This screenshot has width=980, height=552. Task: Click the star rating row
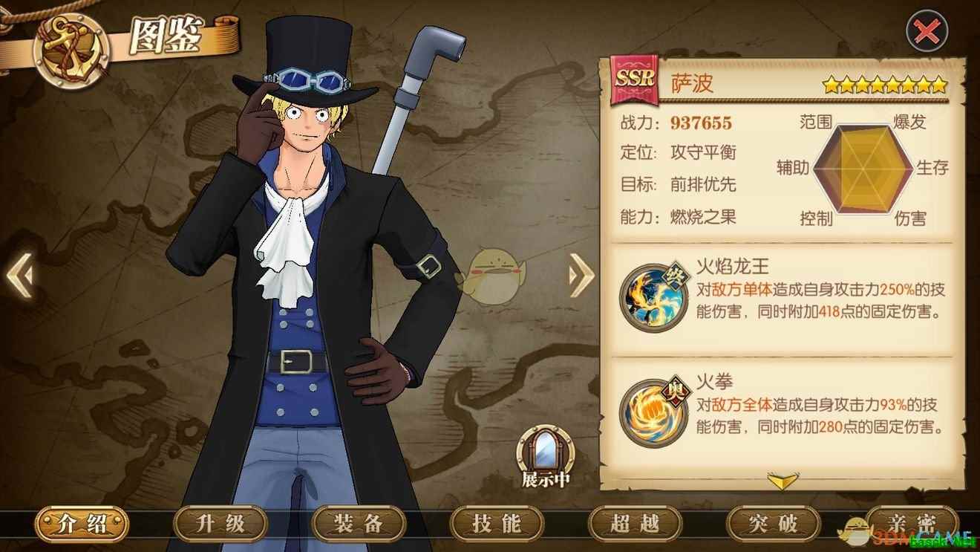[x=885, y=85]
